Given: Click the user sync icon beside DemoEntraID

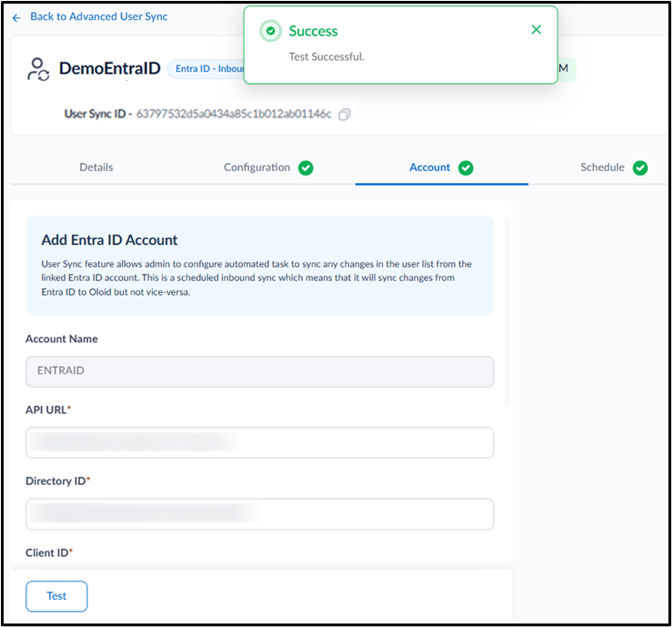Looking at the screenshot, I should point(38,69).
